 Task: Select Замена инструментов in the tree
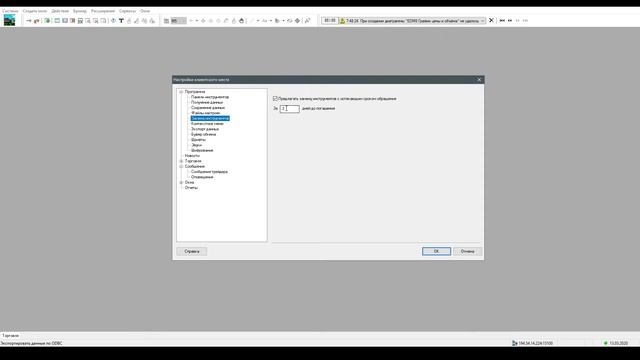pyautogui.click(x=210, y=118)
